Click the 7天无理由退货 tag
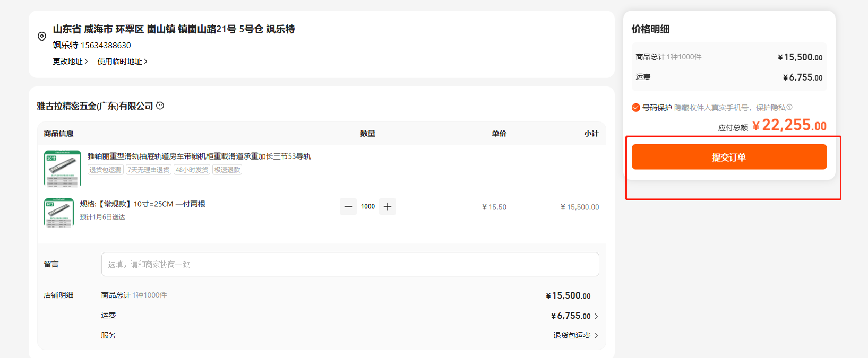The height and width of the screenshot is (358, 868). click(x=149, y=170)
